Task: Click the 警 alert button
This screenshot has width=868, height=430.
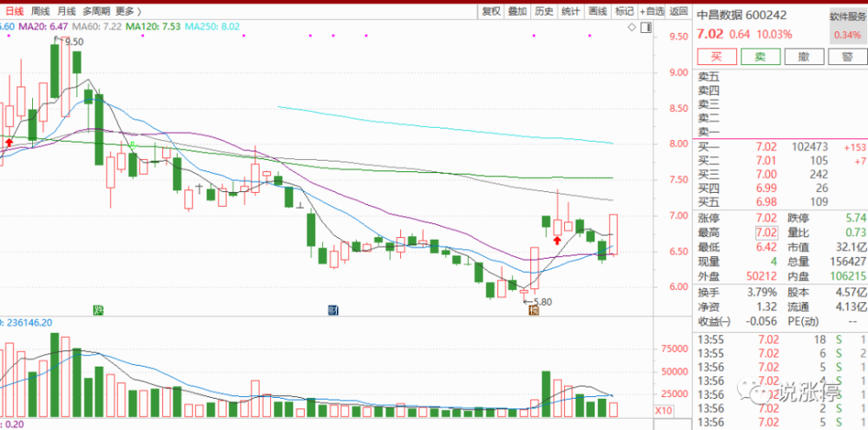Action: (847, 56)
